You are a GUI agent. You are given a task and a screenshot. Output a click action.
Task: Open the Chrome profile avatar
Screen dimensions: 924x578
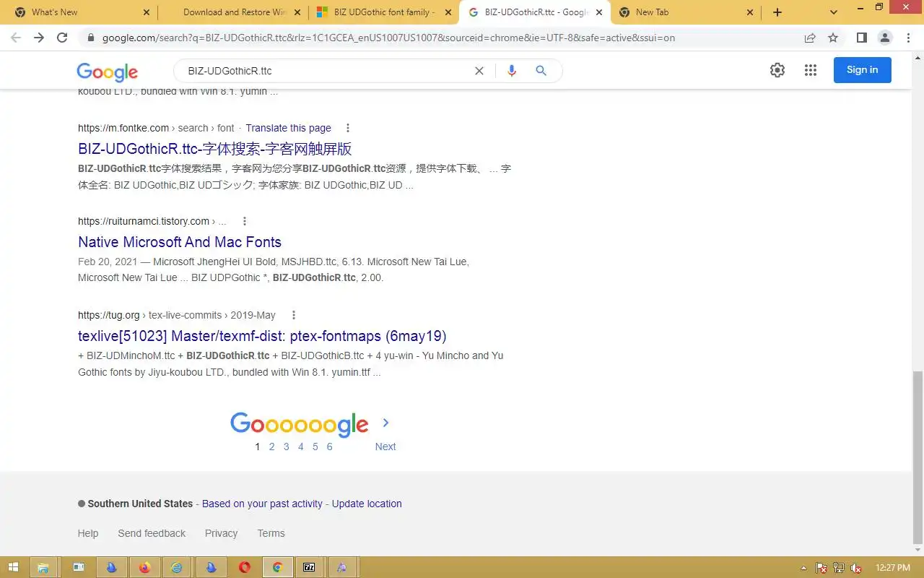884,38
